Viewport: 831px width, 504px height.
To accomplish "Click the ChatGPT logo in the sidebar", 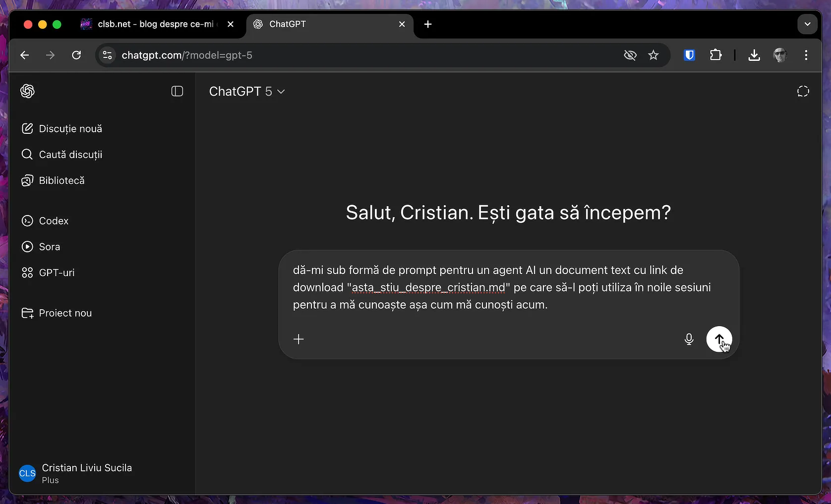I will (x=27, y=91).
